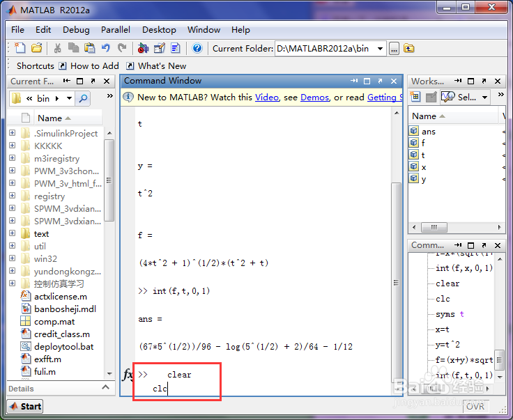
Task: Expand the m3iregistry folder node
Action: pyautogui.click(x=13, y=158)
